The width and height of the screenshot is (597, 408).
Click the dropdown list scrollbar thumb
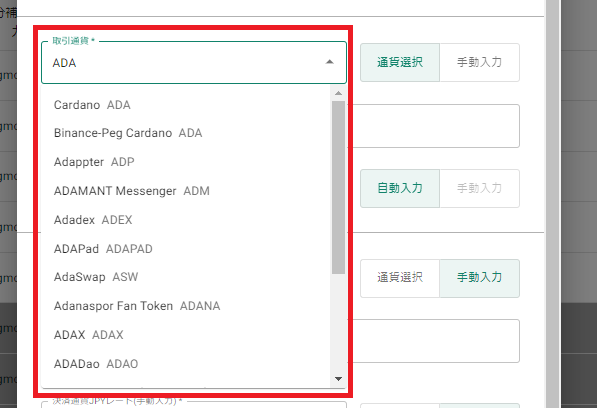click(338, 187)
